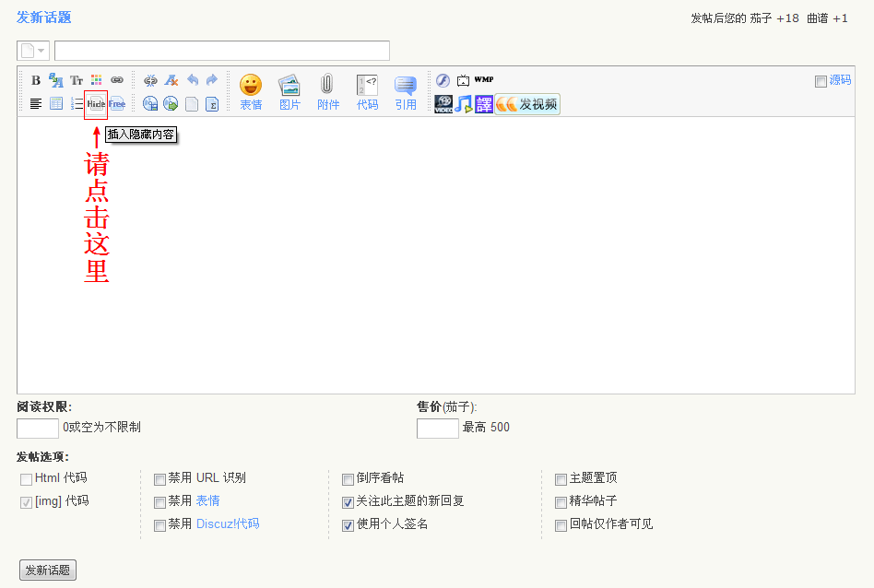Click the 发新话题 page heading
This screenshot has width=874, height=588.
(x=44, y=18)
